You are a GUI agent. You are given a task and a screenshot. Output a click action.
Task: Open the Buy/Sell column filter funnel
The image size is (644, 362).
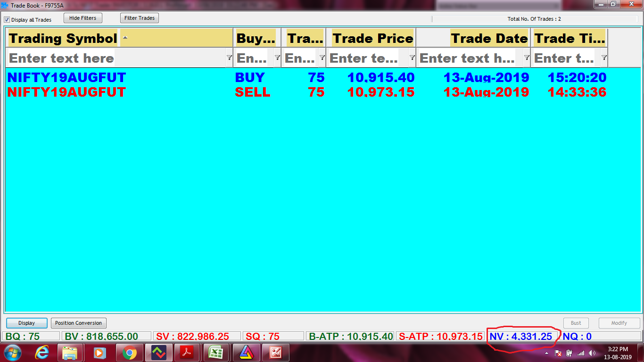(x=277, y=58)
